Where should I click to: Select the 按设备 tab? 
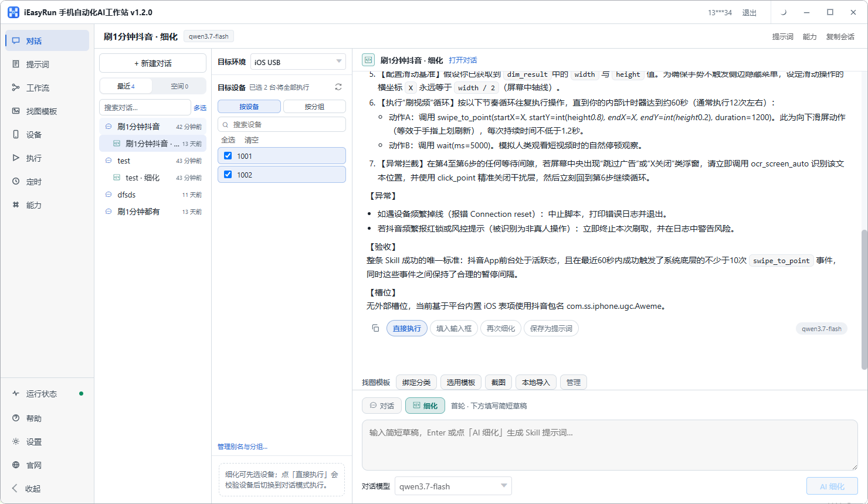point(249,107)
